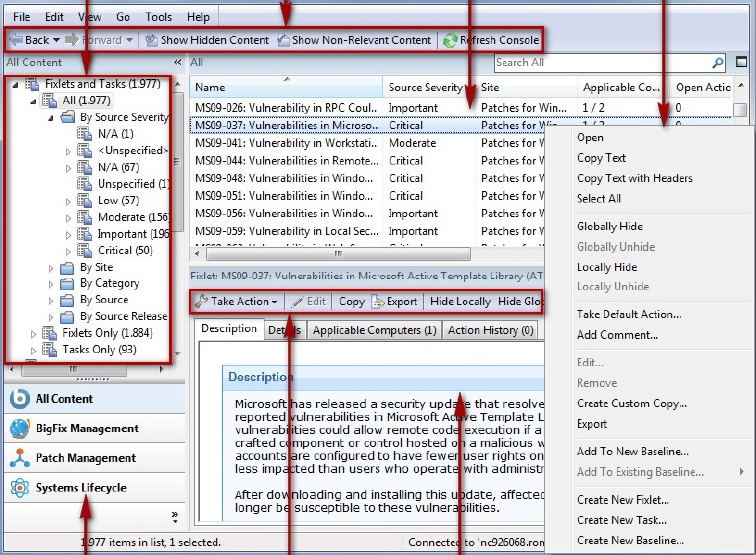Open the Tools menu
The width and height of the screenshot is (756, 555).
point(158,17)
